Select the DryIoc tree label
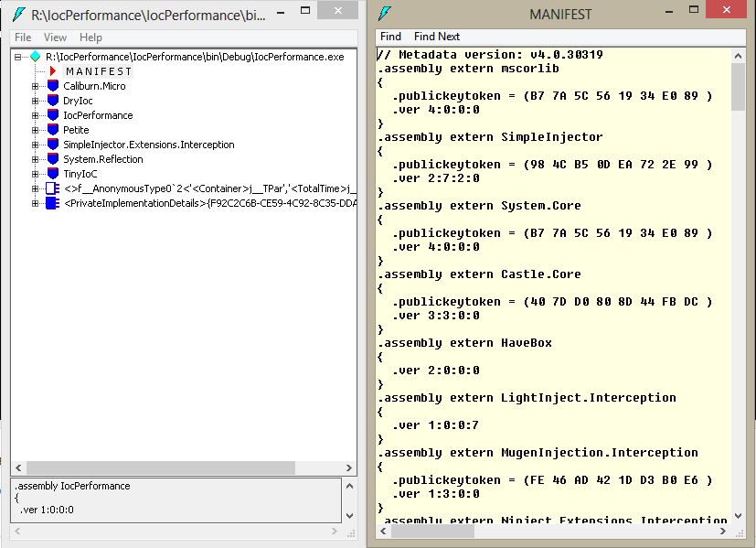 pos(78,101)
